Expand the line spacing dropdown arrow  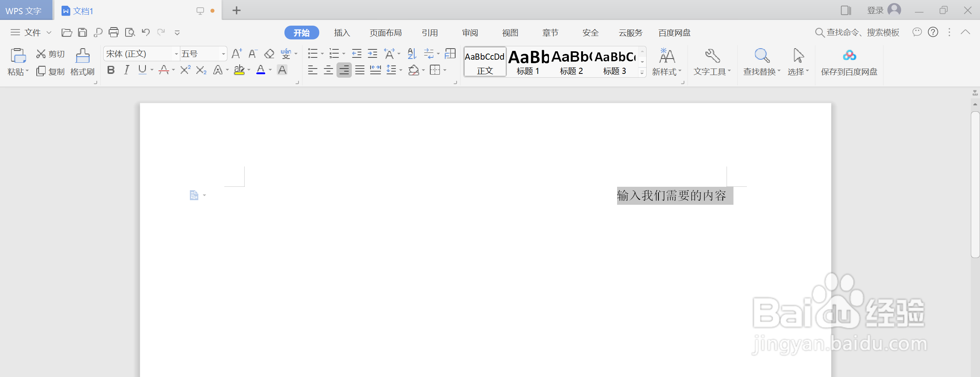tap(401, 70)
